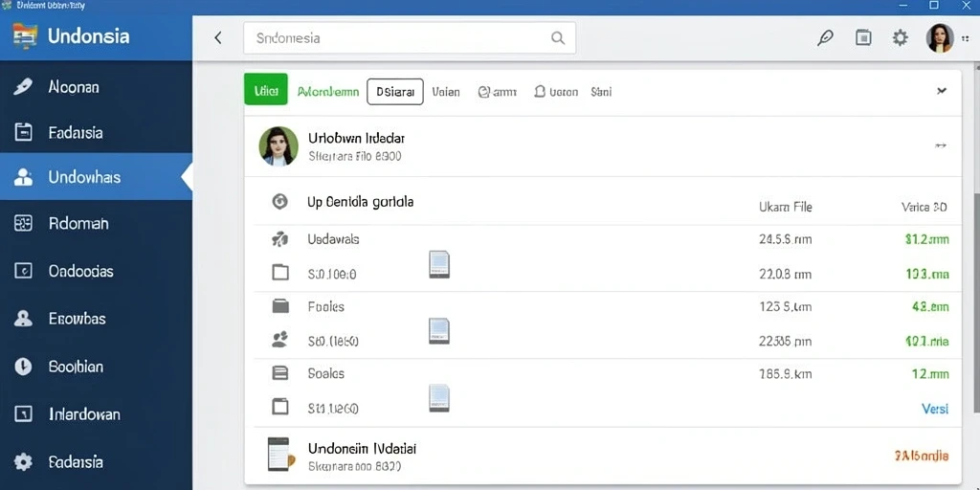
Task: Sort by Ukarn File column
Action: (x=785, y=207)
